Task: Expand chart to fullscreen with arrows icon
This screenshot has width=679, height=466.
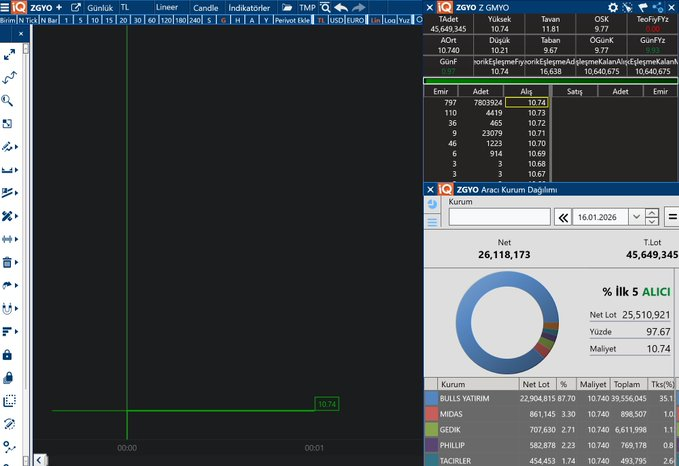Action: pos(9,55)
